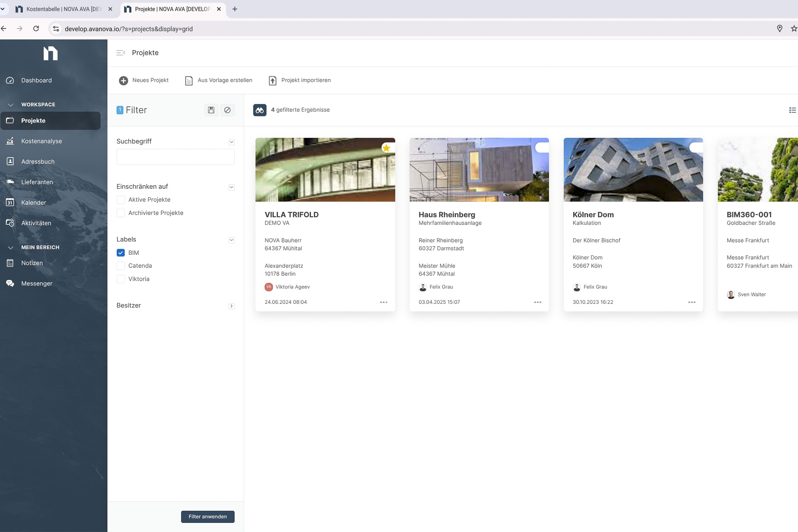Expand the Besitzer filter section
Viewport: 798px width, 532px height.
[231, 306]
